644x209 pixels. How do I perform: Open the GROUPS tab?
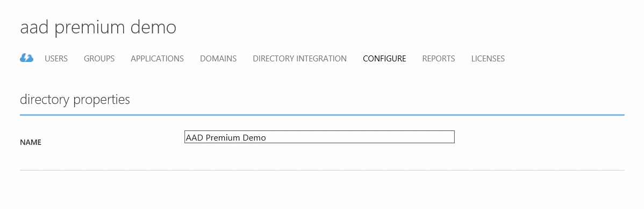tap(99, 58)
